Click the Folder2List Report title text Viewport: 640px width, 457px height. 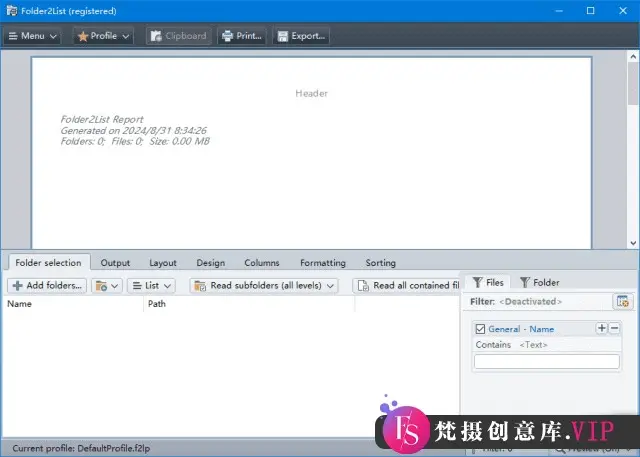coord(102,120)
